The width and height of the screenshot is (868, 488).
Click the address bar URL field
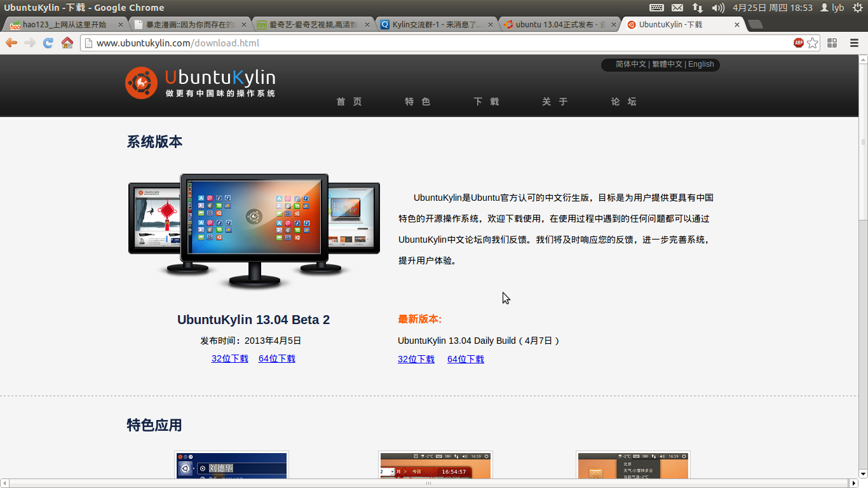438,43
